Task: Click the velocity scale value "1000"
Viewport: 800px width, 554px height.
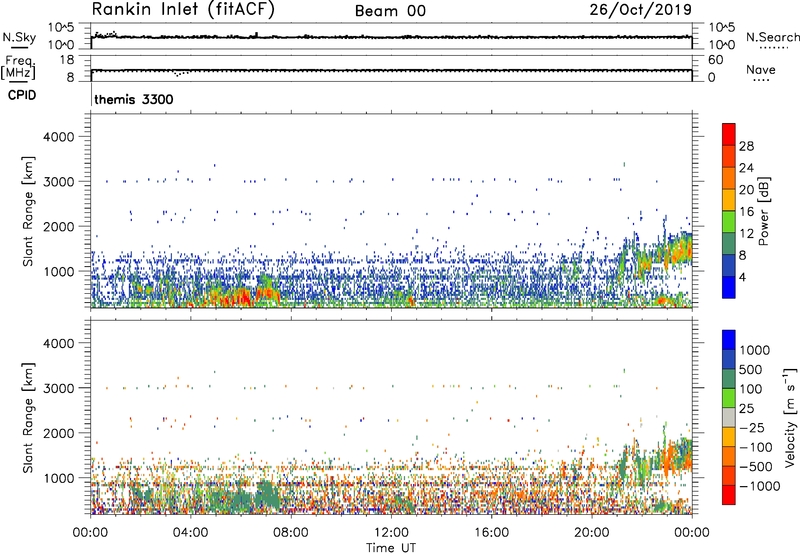Action: [755, 350]
